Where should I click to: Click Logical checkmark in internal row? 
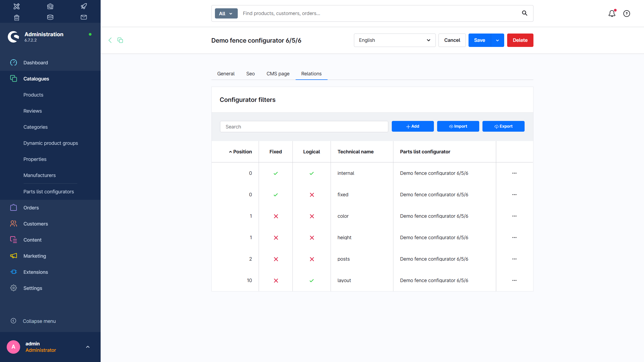312,173
